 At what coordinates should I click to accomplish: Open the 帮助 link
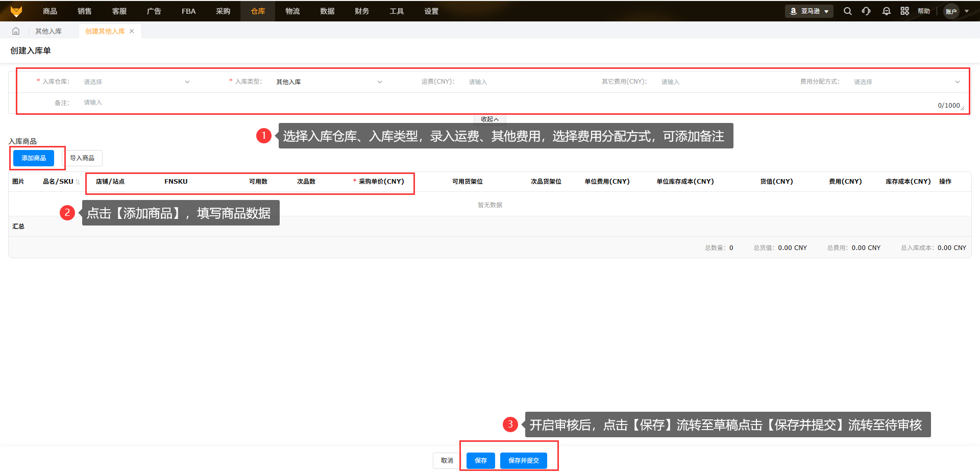(x=924, y=11)
